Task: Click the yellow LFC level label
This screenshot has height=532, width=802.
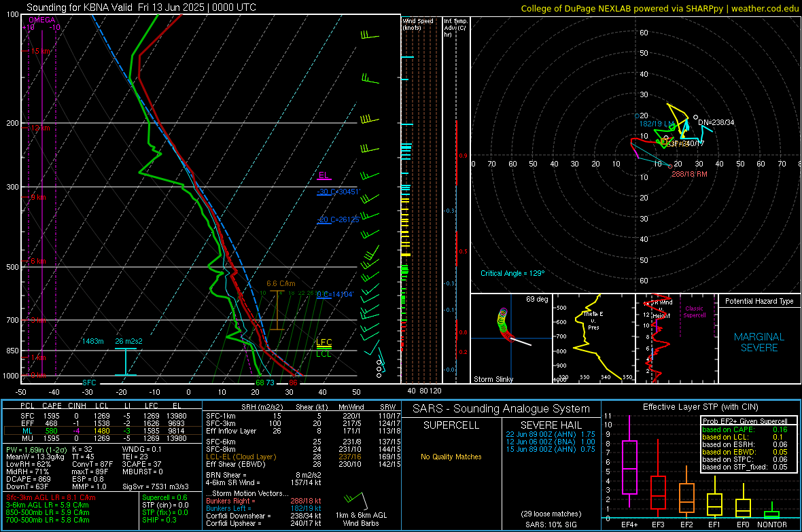Action: pos(324,342)
